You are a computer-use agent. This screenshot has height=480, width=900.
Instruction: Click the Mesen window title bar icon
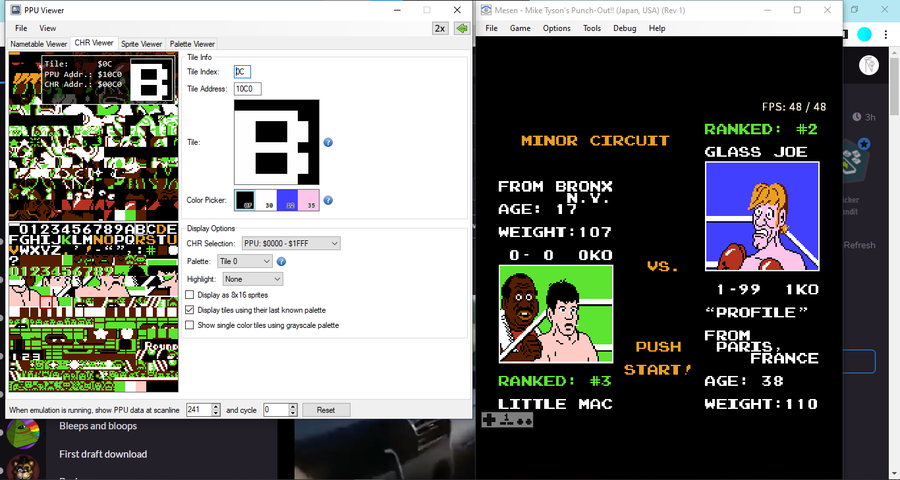click(486, 10)
